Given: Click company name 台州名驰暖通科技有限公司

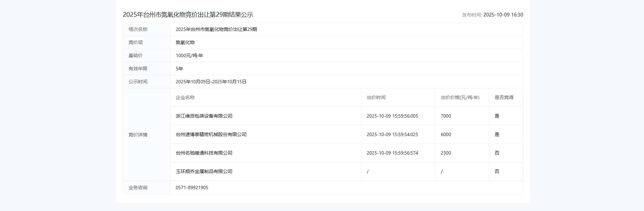Looking at the screenshot, I should pyautogui.click(x=204, y=153).
